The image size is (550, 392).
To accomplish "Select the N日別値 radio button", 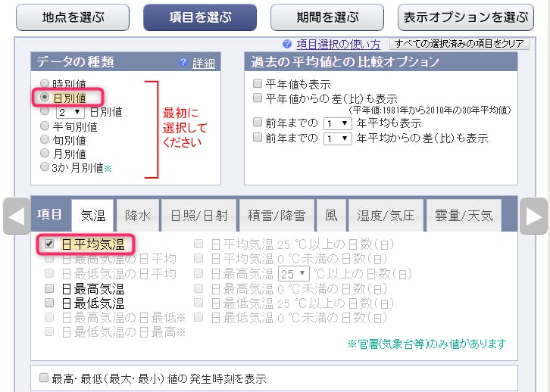I will coord(45,110).
